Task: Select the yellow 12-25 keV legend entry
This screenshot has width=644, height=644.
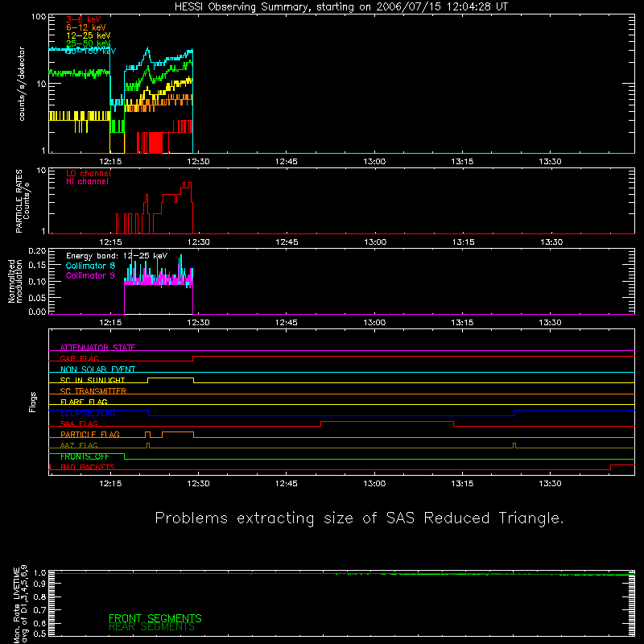Action: pyautogui.click(x=89, y=35)
